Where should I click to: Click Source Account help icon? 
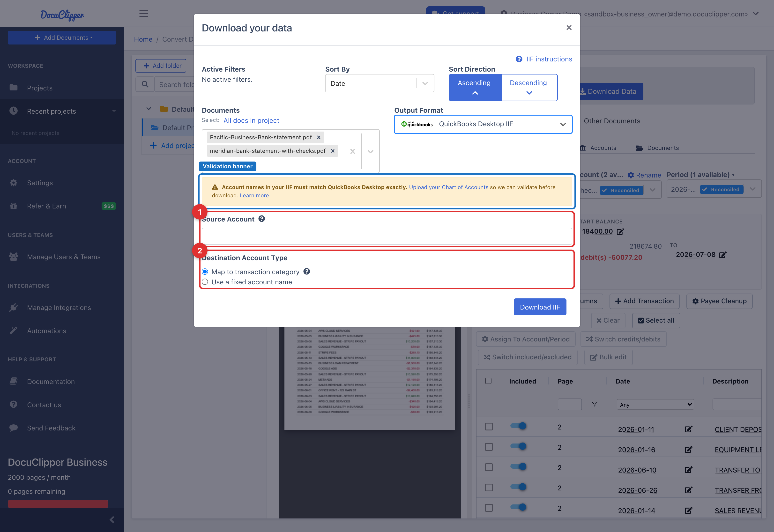(x=262, y=219)
